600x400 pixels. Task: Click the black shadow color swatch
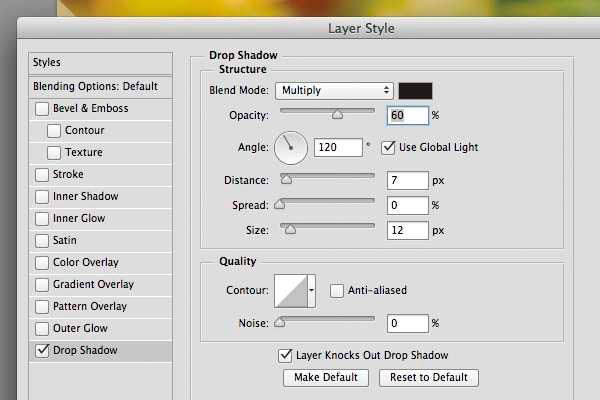(415, 91)
